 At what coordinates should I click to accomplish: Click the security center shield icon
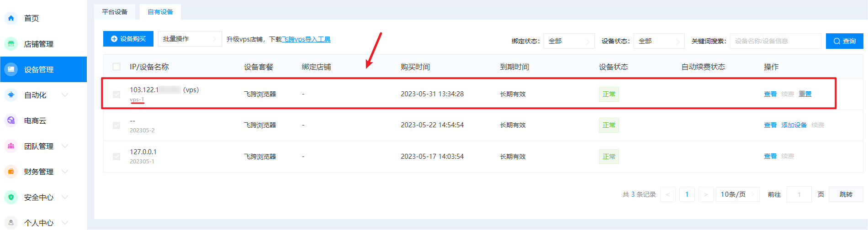11,197
